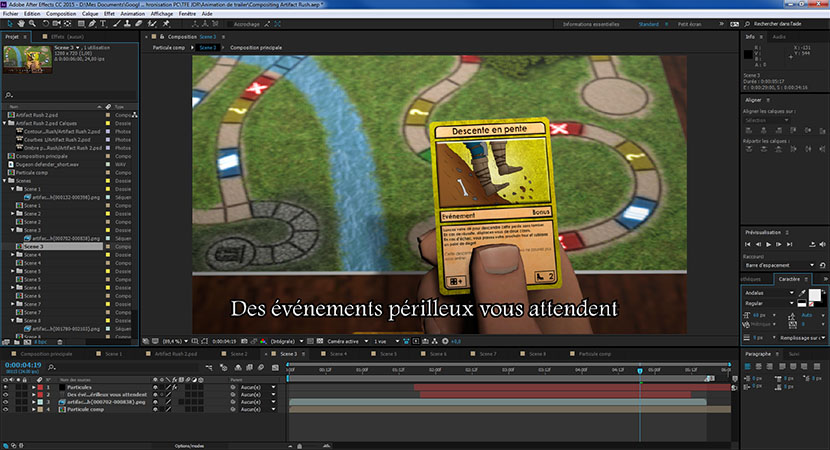Screen dimensions: 830x450
Task: Click the RGB channel display icon
Action: click(x=263, y=341)
